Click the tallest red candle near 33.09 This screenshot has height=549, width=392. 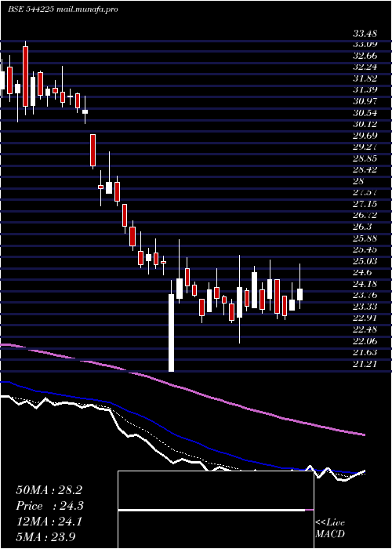point(25,76)
